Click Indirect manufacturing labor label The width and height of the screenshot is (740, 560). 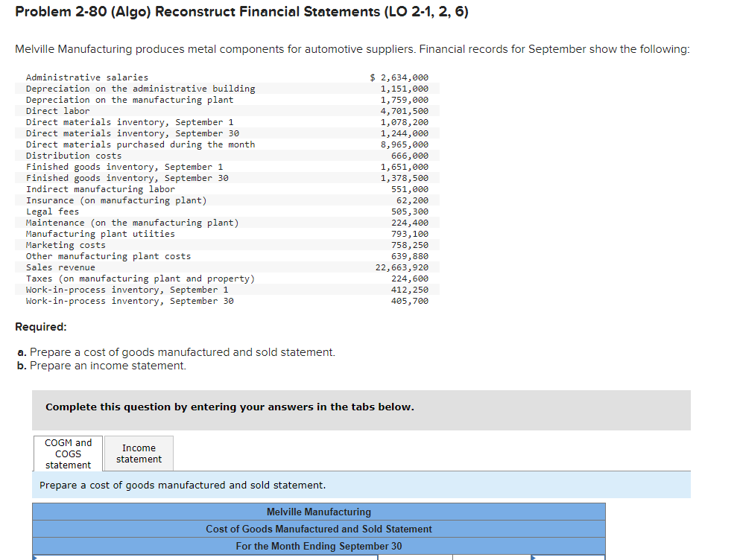click(x=100, y=189)
